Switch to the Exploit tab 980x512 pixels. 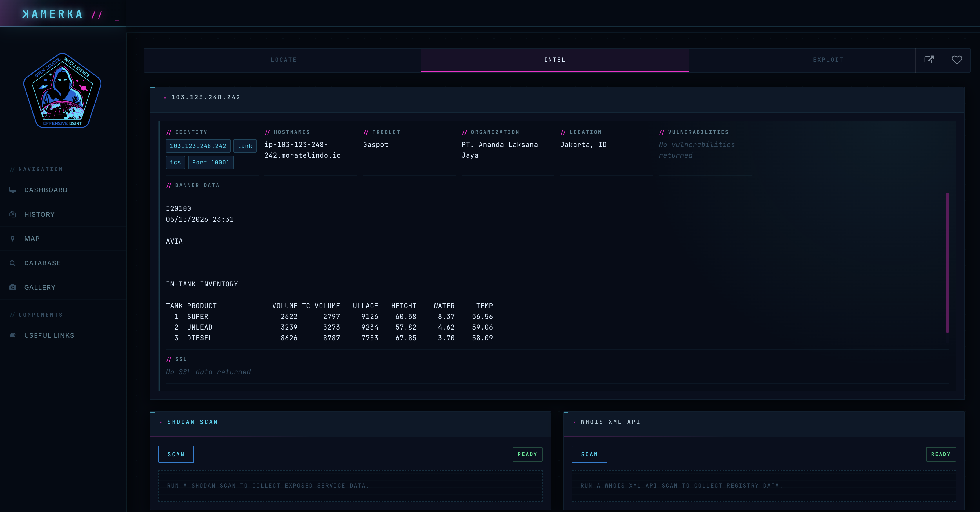click(828, 60)
